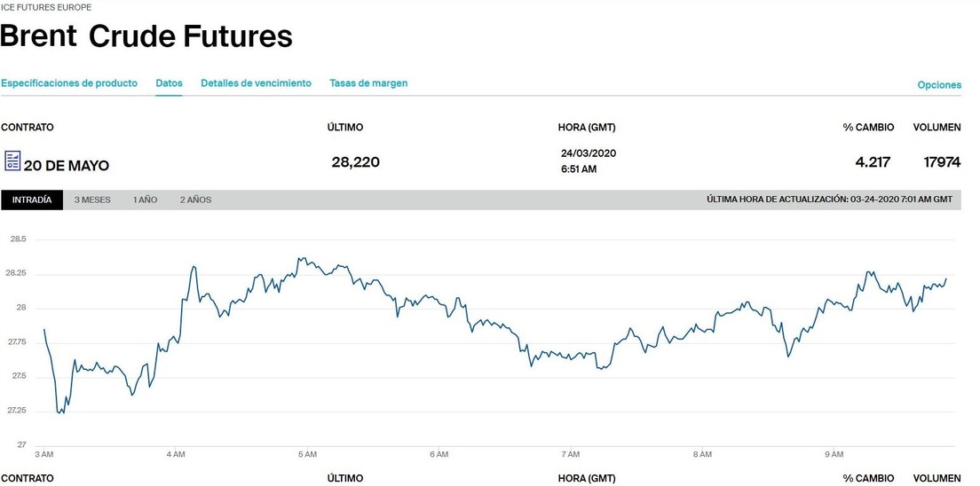
Task: Select the INTRADÍA chart range
Action: (x=32, y=200)
